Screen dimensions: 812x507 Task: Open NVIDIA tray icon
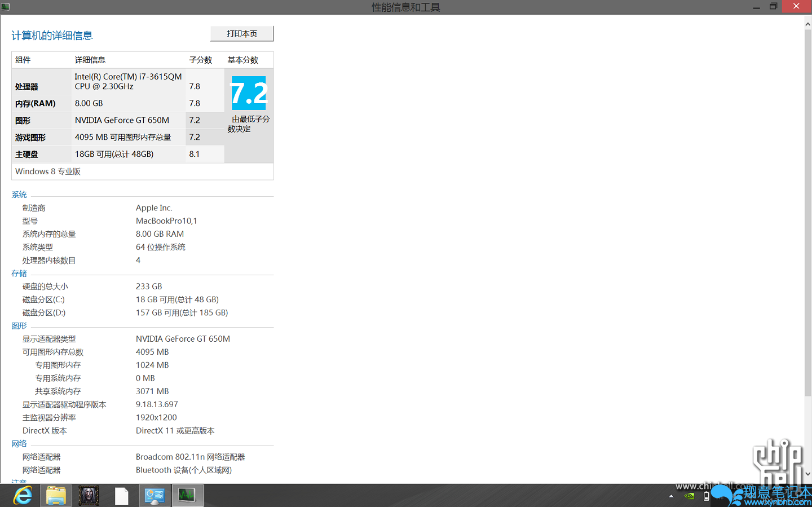coord(689,496)
